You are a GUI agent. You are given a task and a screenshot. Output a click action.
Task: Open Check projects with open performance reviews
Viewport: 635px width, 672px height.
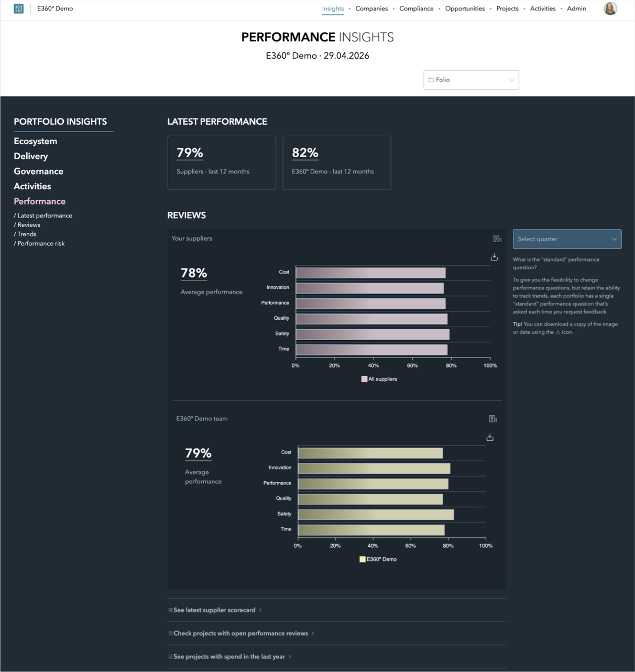click(240, 633)
